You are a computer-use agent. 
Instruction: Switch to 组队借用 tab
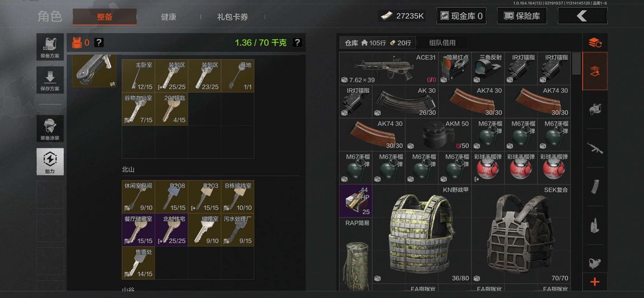442,43
